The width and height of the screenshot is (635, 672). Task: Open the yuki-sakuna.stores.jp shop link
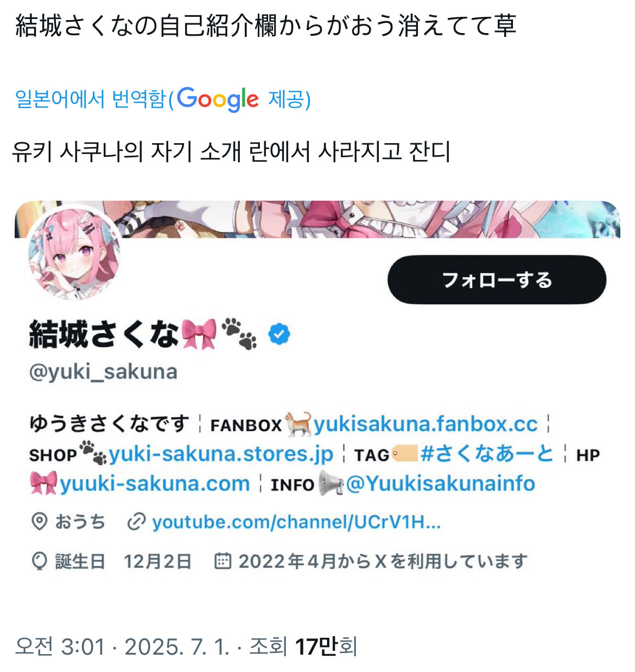221,453
